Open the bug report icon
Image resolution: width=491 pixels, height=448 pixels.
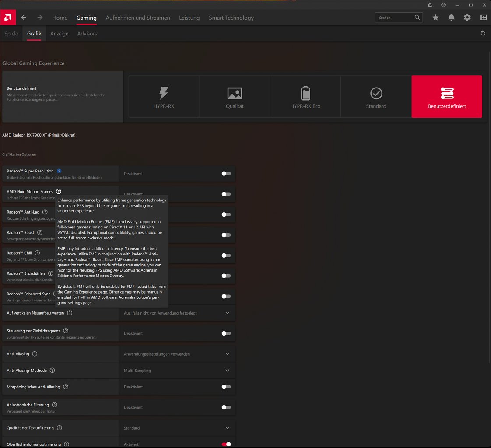[x=430, y=5]
